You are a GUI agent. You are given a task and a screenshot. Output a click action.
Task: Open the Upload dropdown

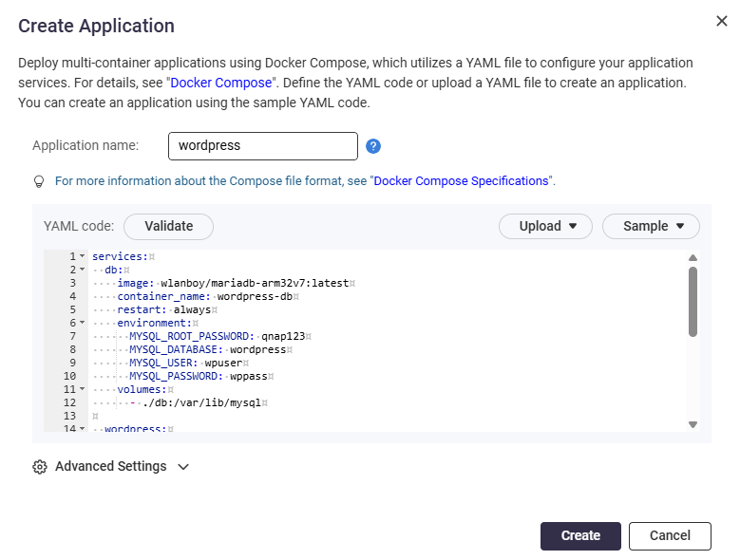point(545,226)
